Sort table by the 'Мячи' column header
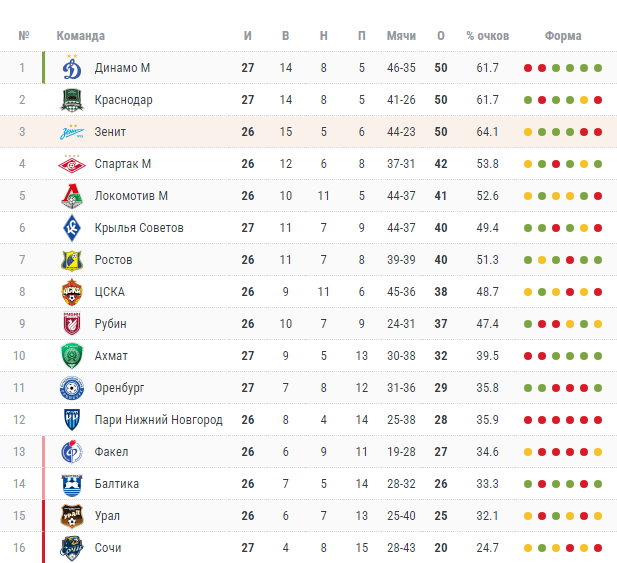This screenshot has width=617, height=563. (x=401, y=36)
